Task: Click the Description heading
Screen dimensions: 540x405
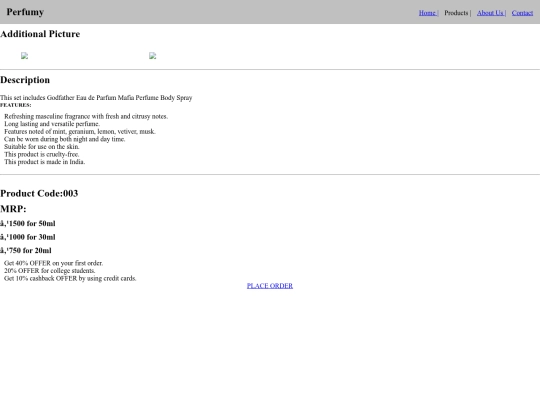Action: 25,80
